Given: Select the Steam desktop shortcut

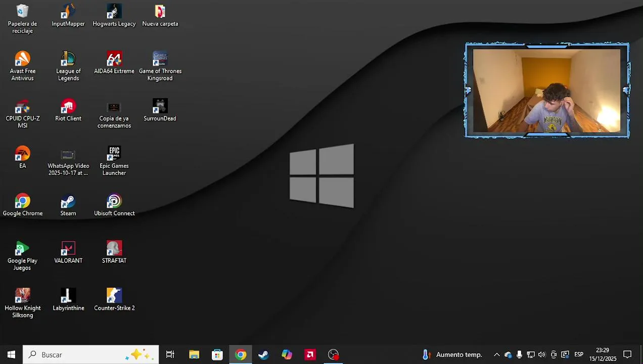Looking at the screenshot, I should [x=68, y=205].
